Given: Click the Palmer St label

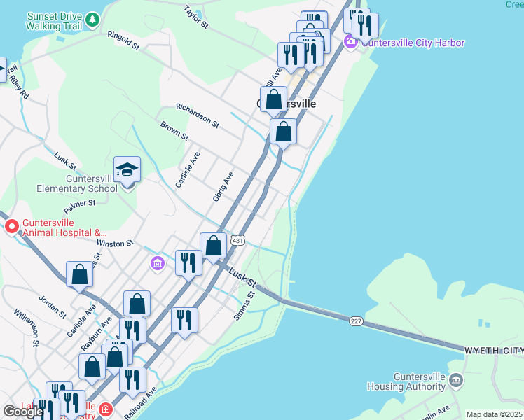Looking at the screenshot, I should [80, 206].
